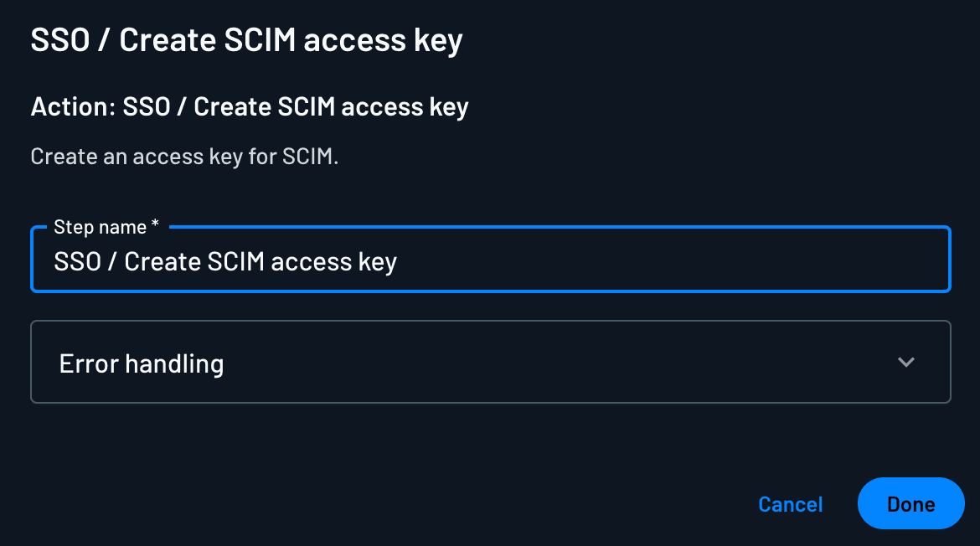Click the Action description line
The width and height of the screenshot is (980, 546).
pyautogui.click(x=249, y=106)
